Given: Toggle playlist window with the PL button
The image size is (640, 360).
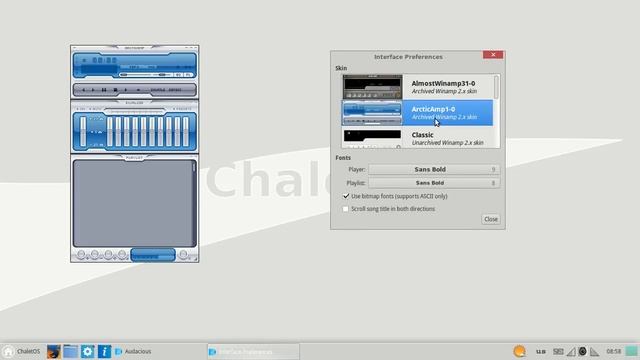Looking at the screenshot, I should click(x=188, y=75).
